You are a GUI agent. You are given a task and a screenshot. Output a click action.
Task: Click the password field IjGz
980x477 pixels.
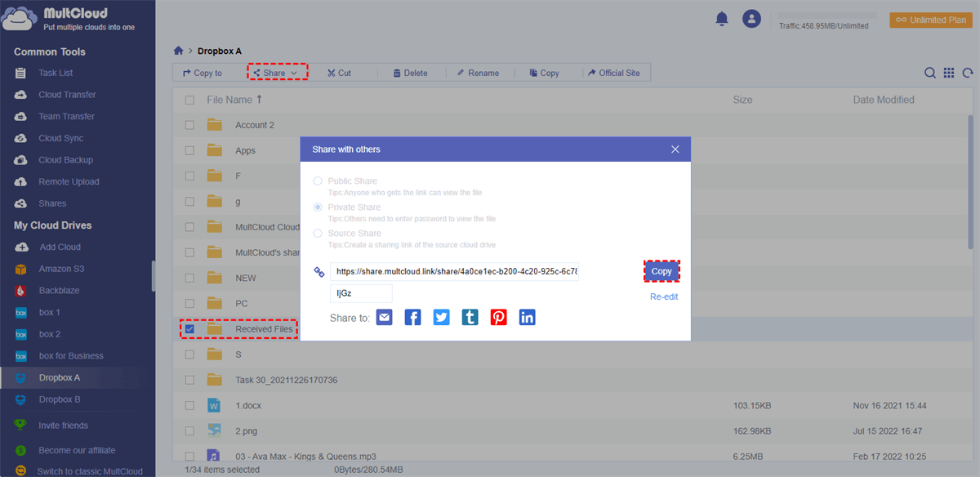[x=361, y=293]
